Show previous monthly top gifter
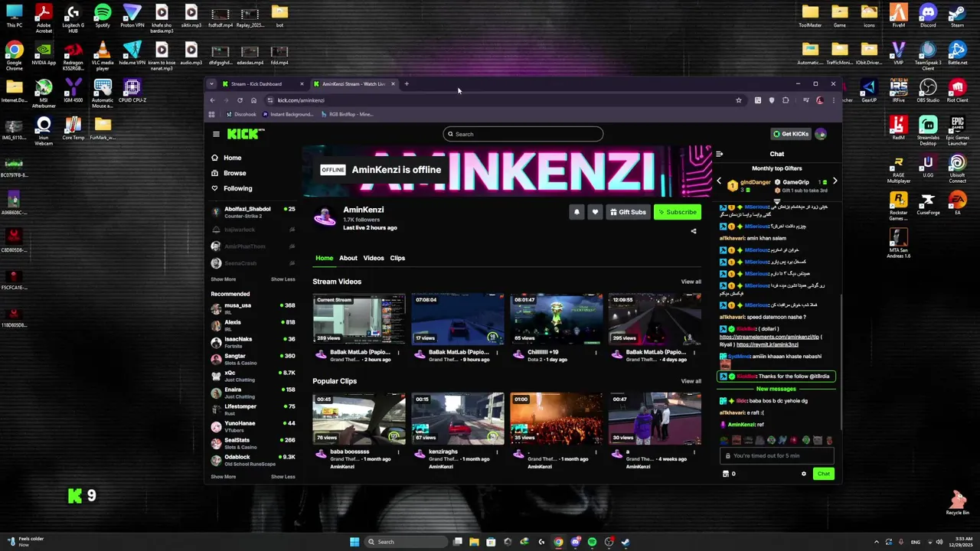The image size is (980, 551). pyautogui.click(x=719, y=182)
